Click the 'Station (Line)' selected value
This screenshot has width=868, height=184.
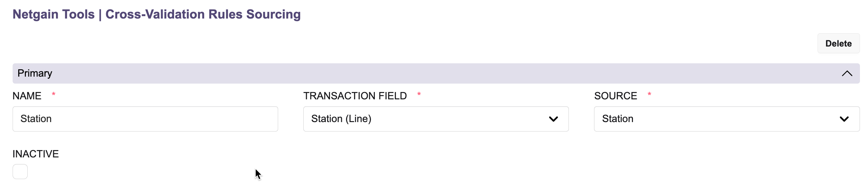coord(341,119)
